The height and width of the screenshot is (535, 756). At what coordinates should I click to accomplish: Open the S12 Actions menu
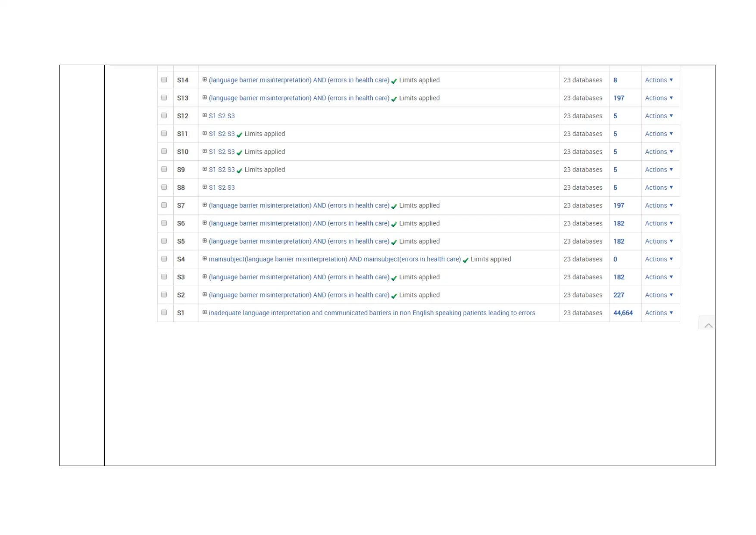point(659,116)
